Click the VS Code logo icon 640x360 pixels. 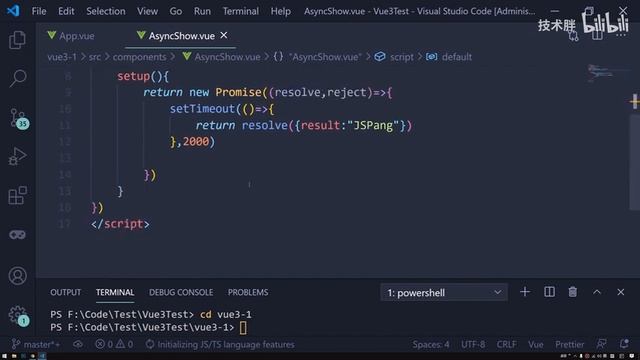click(x=13, y=11)
